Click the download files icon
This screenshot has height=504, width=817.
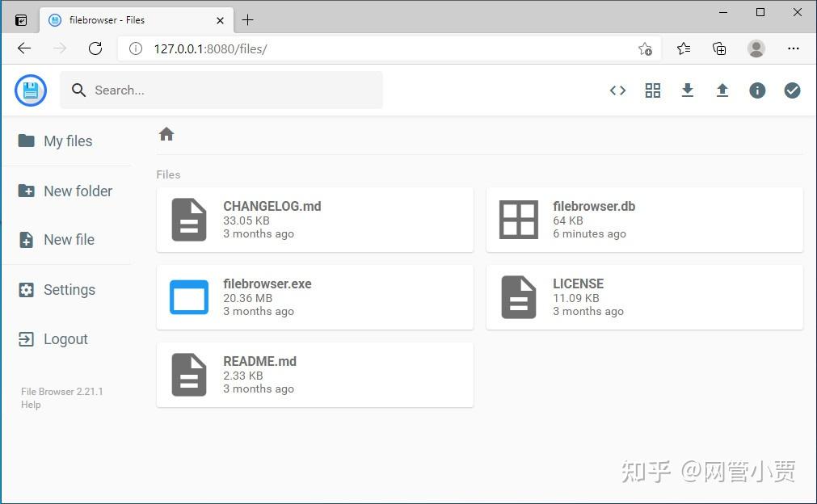(x=687, y=90)
